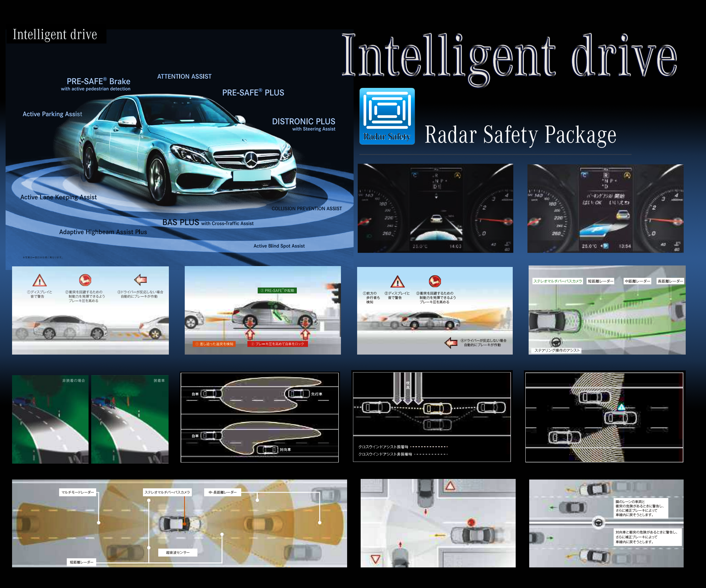
Task: Select the 長距離レーダー label
Action: [x=670, y=281]
